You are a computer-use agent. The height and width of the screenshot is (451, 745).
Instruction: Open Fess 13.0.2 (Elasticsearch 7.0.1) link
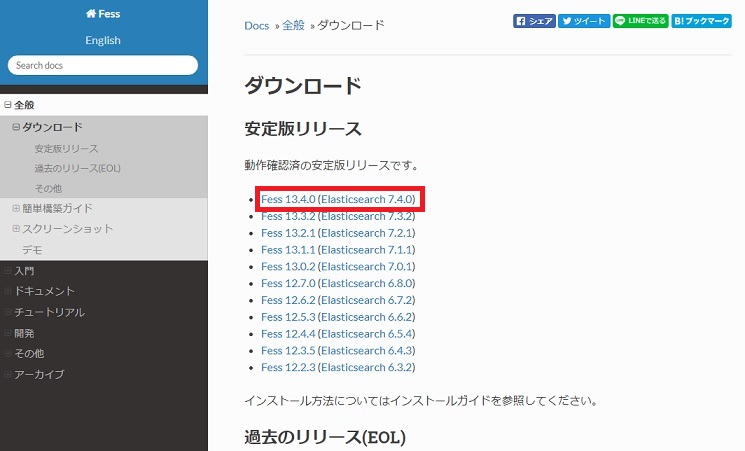pos(338,267)
